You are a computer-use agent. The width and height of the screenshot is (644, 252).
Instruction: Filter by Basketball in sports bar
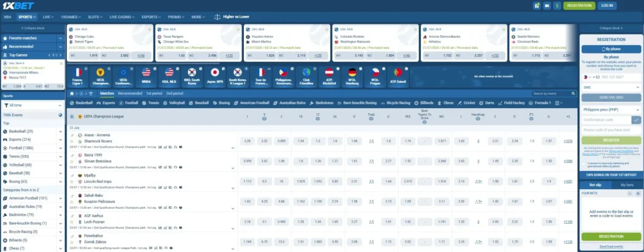[x=81, y=103]
